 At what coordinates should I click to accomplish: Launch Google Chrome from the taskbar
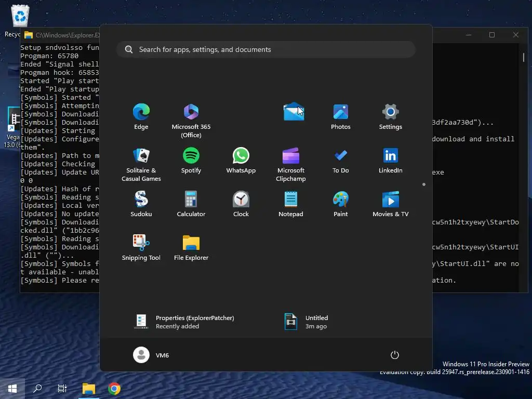(x=114, y=389)
